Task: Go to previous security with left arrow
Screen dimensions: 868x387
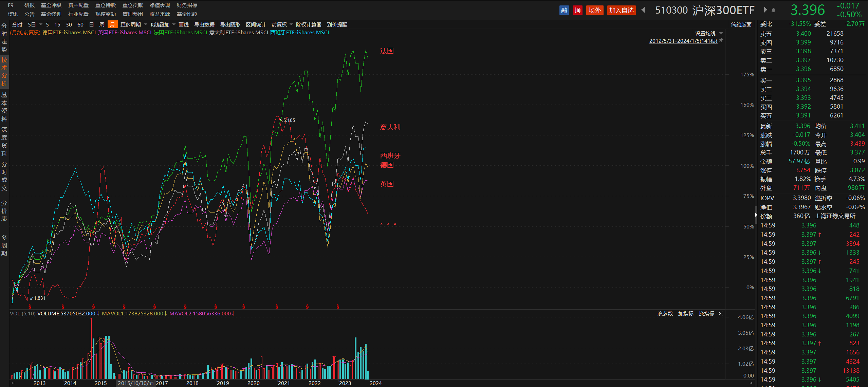Action: point(643,10)
